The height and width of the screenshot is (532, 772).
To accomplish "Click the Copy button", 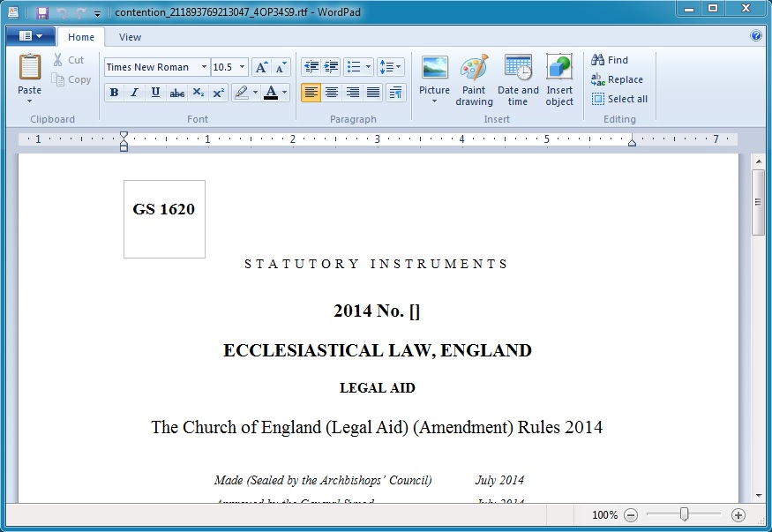I will (71, 79).
